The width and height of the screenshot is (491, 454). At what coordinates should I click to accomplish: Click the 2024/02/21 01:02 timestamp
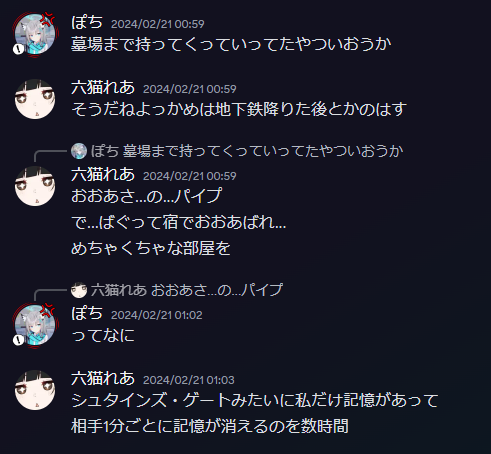click(x=157, y=315)
